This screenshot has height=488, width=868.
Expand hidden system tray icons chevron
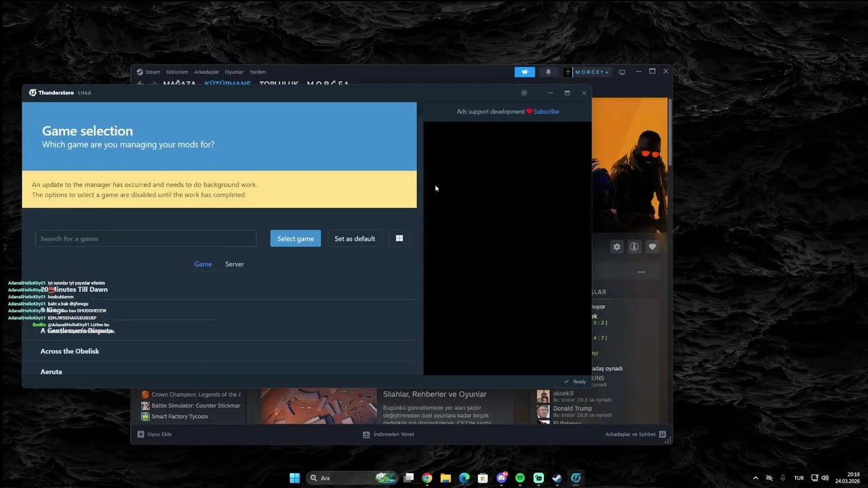755,478
